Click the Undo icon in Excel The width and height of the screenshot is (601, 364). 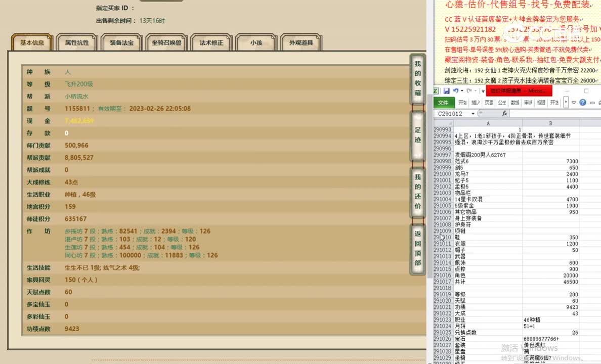[x=455, y=90]
